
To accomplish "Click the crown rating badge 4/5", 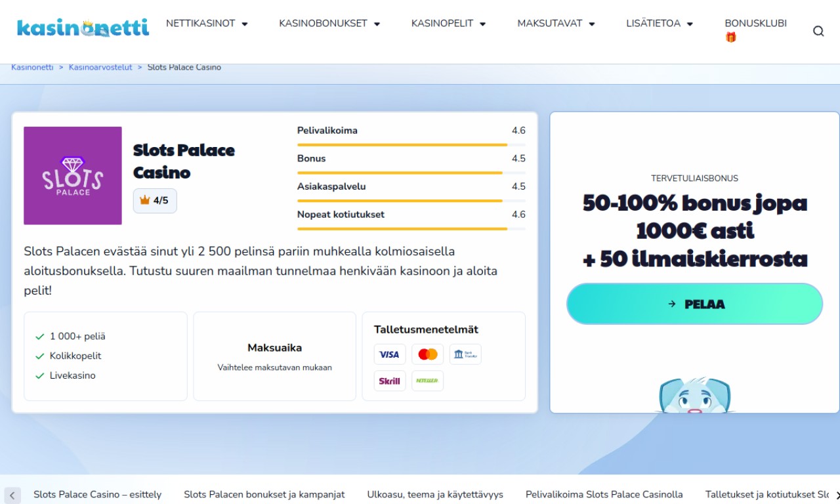I will click(155, 201).
